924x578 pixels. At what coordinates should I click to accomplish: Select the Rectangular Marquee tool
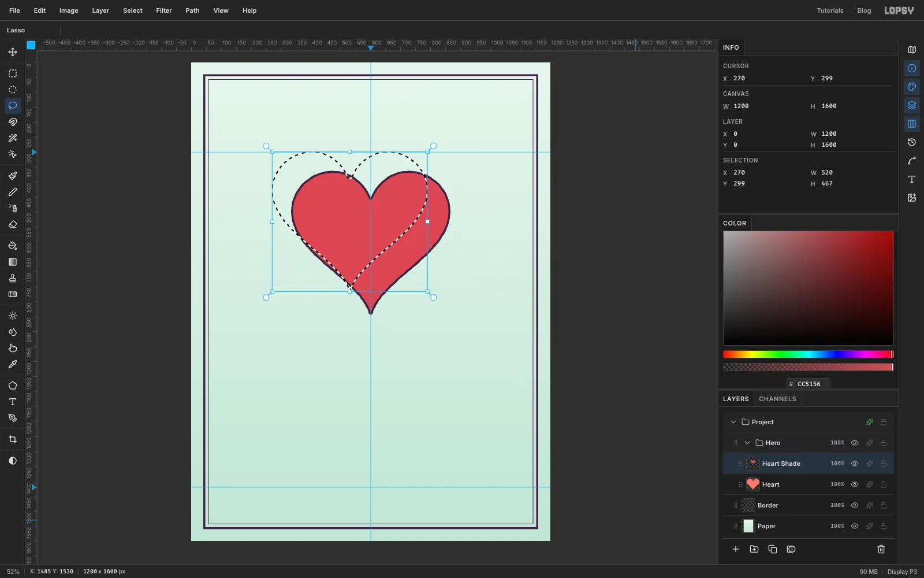[x=13, y=73]
